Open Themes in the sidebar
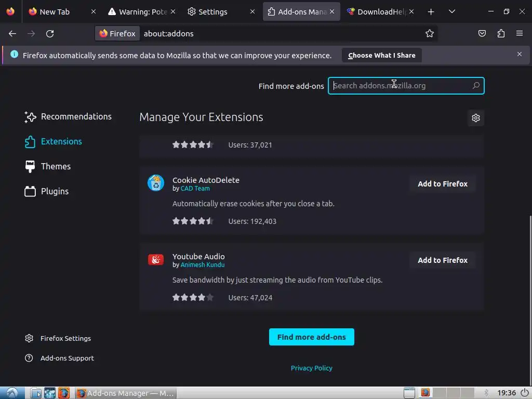This screenshot has width=532, height=399. tap(47, 166)
